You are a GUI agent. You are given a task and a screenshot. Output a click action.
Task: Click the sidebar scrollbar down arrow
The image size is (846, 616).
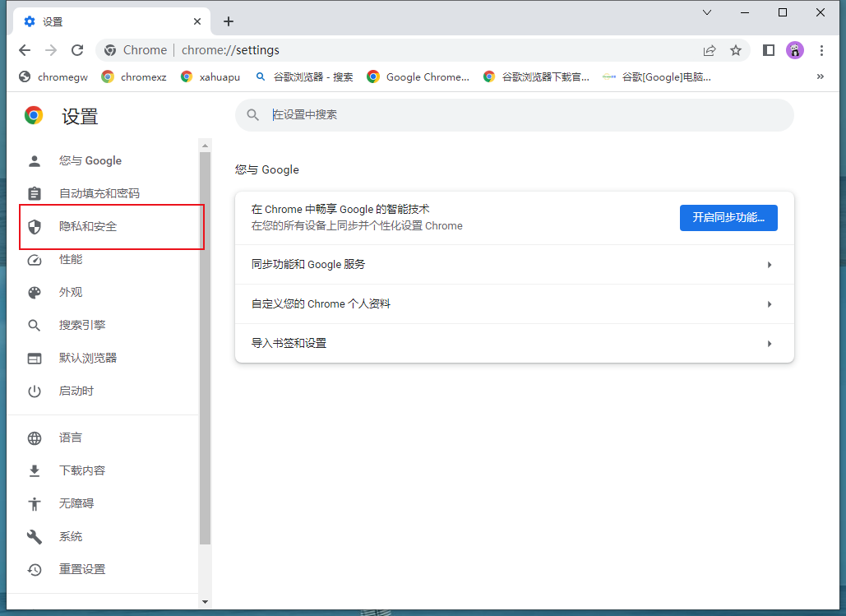(x=205, y=601)
